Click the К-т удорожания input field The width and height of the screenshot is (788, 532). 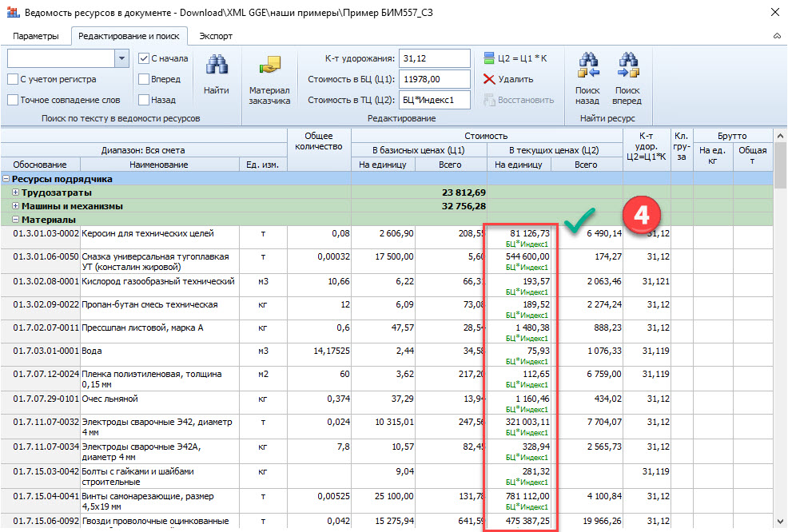pyautogui.click(x=434, y=58)
